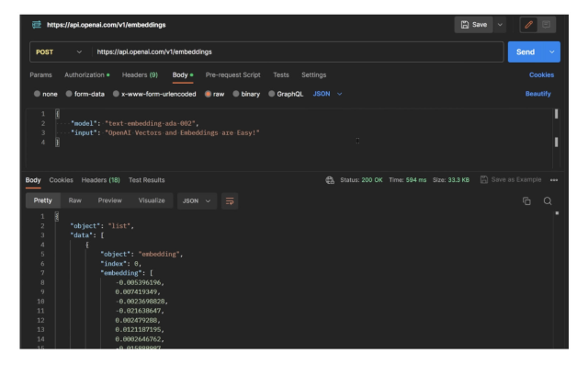Click the "index": 0 response line
The width and height of the screenshot is (588, 365).
coord(120,264)
